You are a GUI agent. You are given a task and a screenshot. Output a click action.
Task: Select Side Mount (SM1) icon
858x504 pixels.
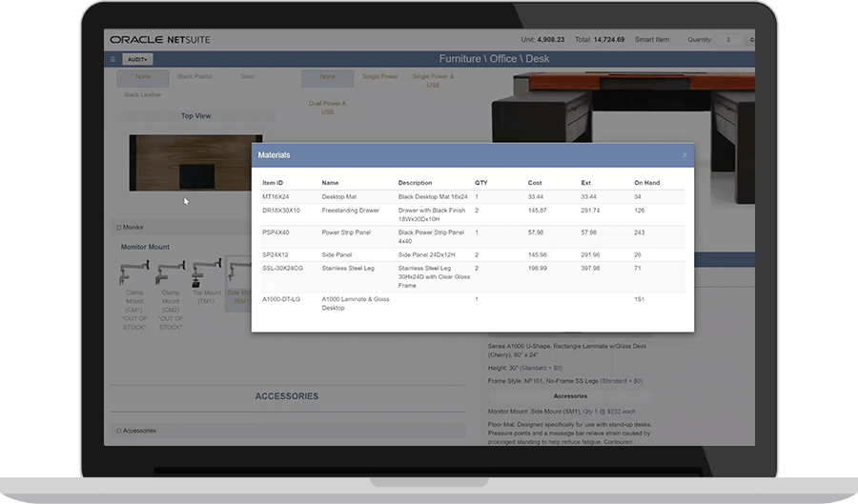239,273
